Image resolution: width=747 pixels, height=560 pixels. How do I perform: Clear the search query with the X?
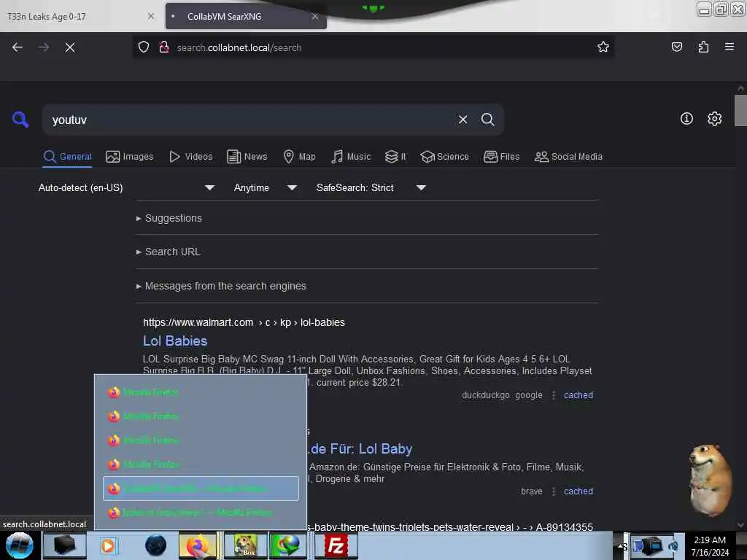point(462,120)
